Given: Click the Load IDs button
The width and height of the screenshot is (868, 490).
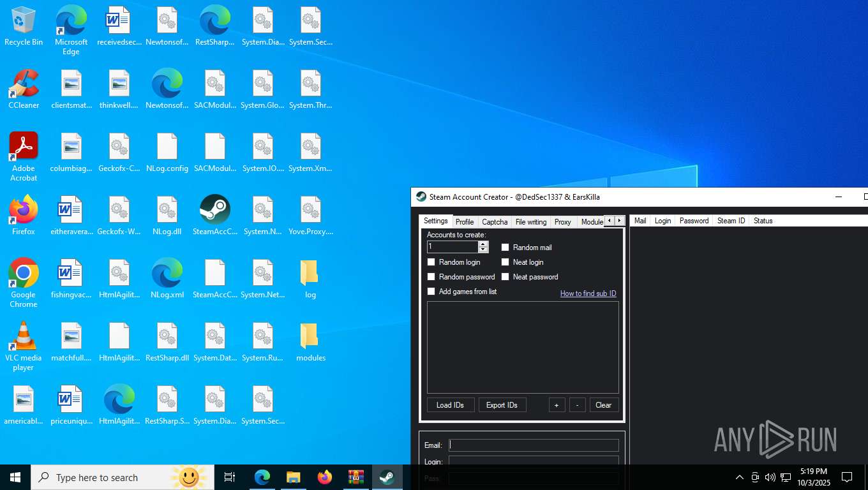Looking at the screenshot, I should tap(451, 405).
